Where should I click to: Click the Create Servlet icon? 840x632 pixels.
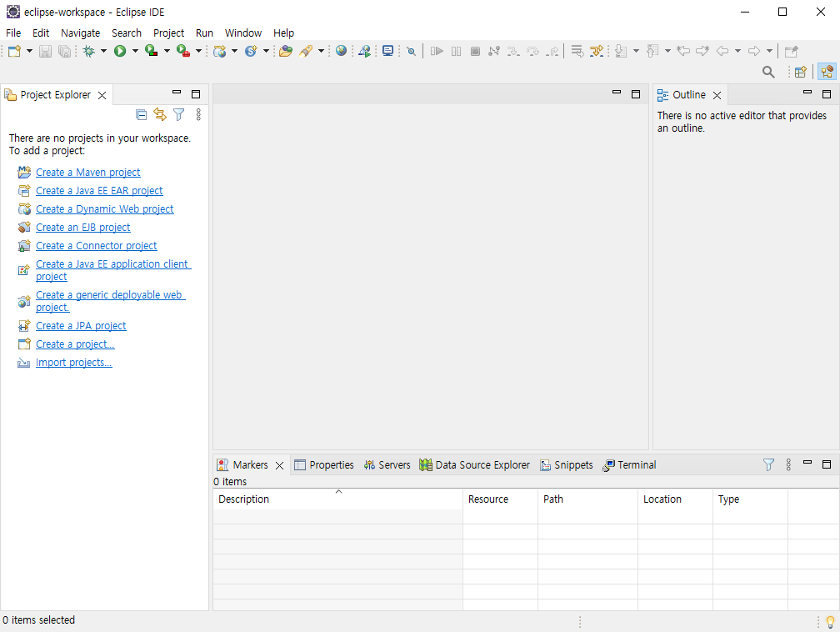click(252, 51)
